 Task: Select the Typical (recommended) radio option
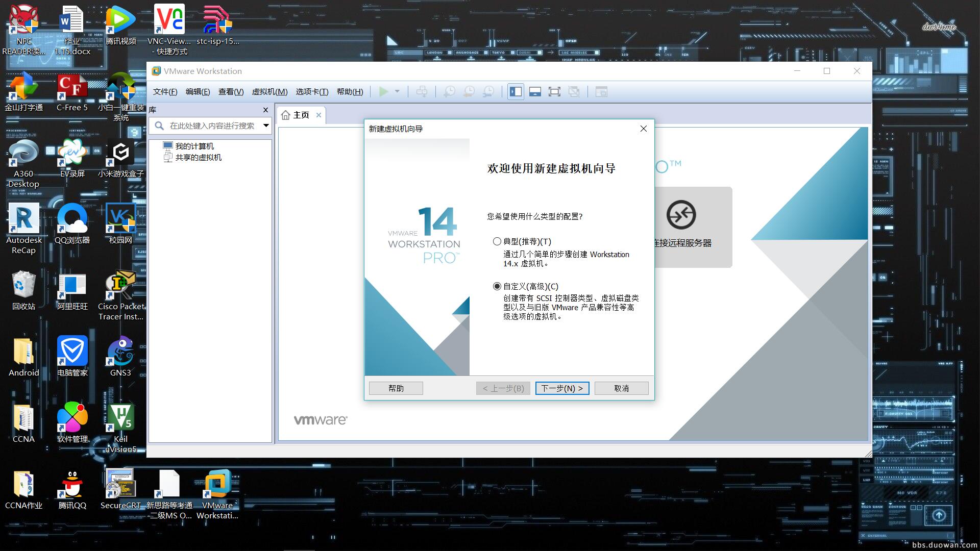point(497,241)
